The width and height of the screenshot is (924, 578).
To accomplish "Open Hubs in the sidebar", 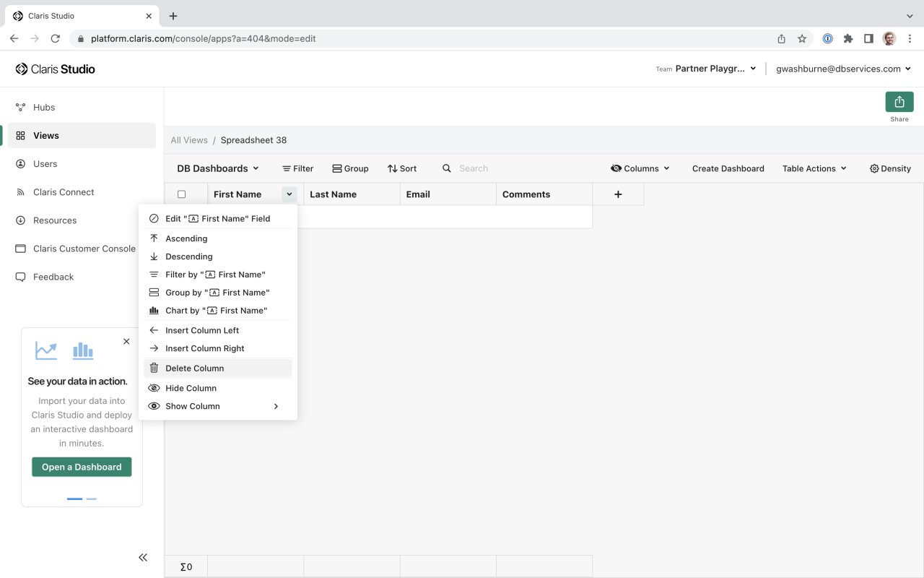I will pos(82,107).
